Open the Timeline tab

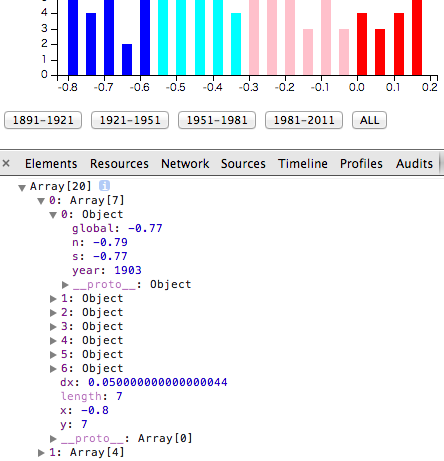[303, 164]
